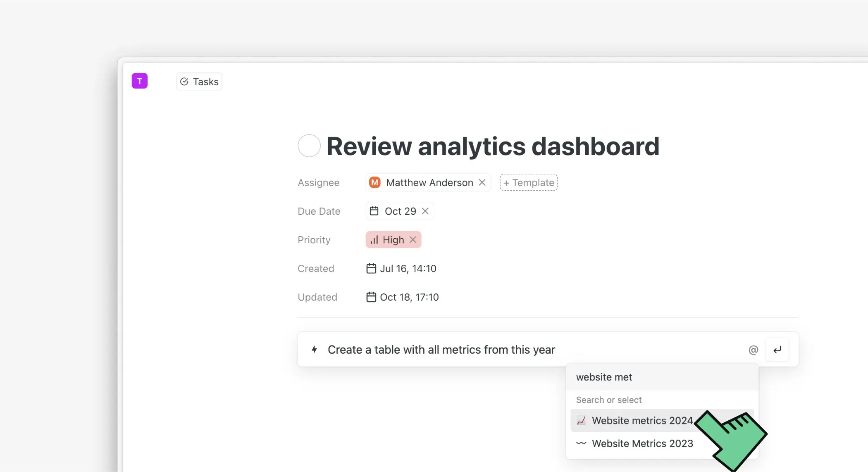This screenshot has width=868, height=472.
Task: Select Website Metrics 2023 from list
Action: pyautogui.click(x=642, y=443)
